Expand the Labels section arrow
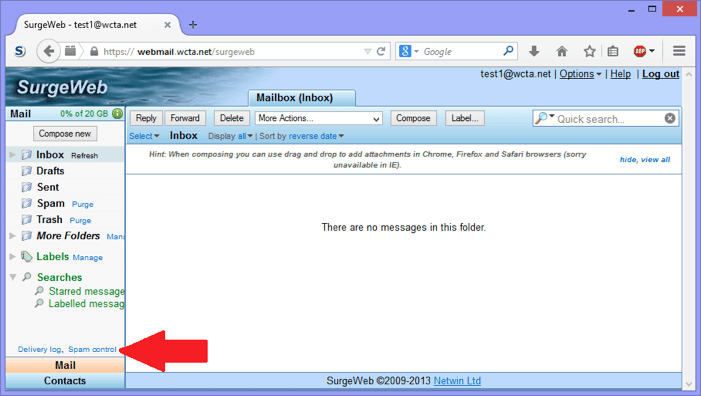 coord(13,257)
